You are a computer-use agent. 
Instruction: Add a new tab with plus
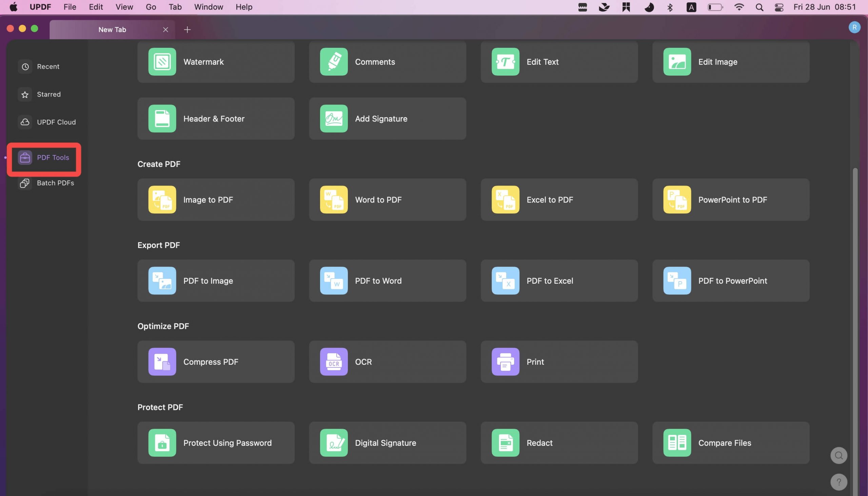tap(187, 30)
